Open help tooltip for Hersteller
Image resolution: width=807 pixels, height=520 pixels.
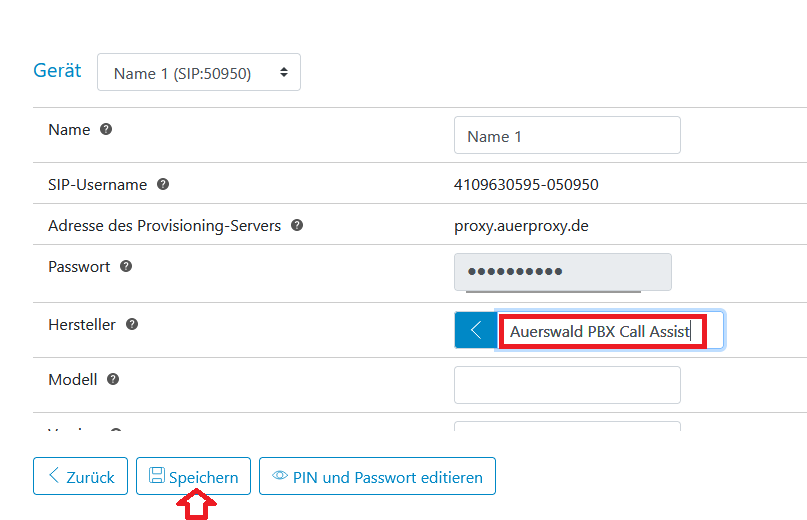click(x=132, y=324)
